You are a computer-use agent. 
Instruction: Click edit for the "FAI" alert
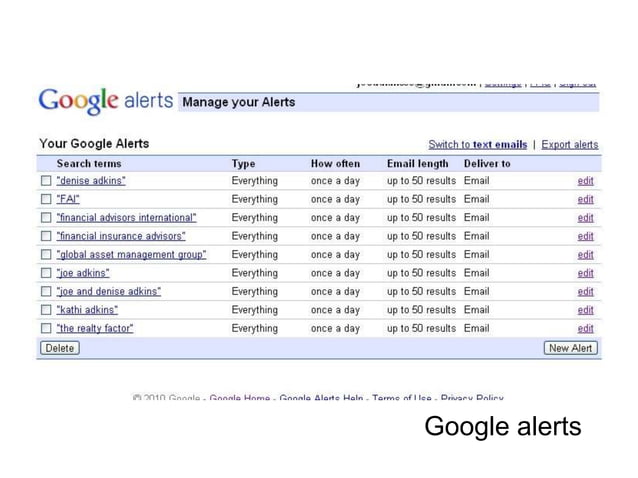[585, 200]
